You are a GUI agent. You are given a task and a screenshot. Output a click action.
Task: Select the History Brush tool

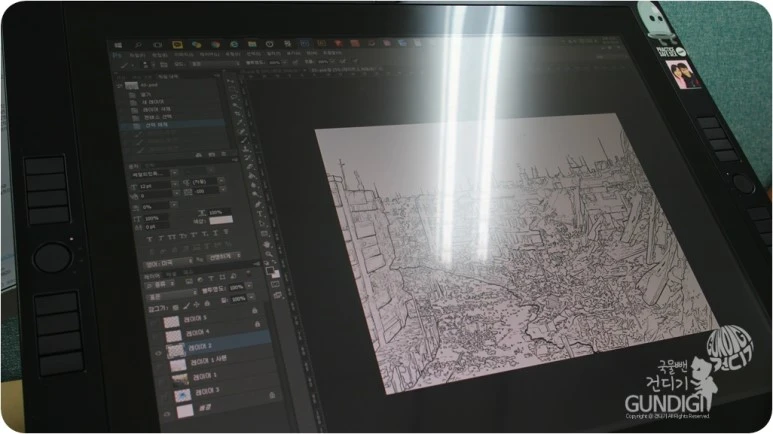coord(247,158)
